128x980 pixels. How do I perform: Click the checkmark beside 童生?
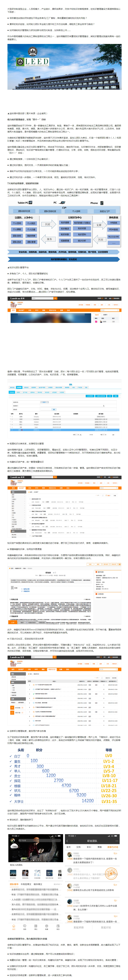pyautogui.click(x=10, y=761)
